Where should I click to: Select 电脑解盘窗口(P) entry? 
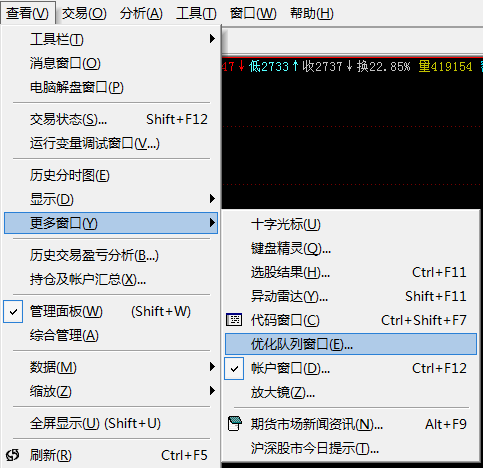[111, 87]
